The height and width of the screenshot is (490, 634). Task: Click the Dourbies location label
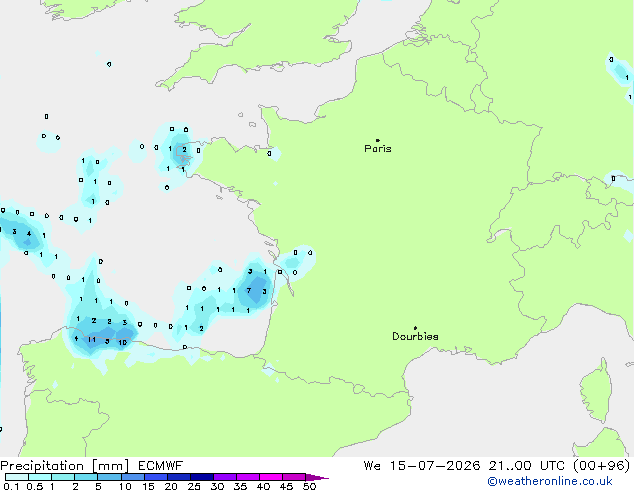point(415,336)
